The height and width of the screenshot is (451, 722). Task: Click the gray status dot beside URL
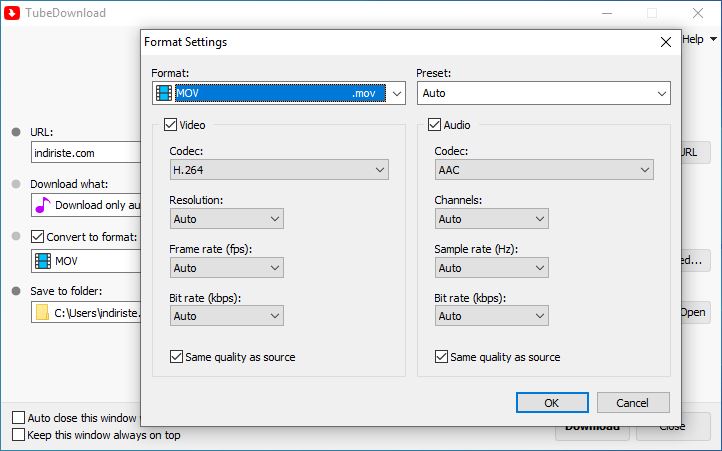[16, 132]
